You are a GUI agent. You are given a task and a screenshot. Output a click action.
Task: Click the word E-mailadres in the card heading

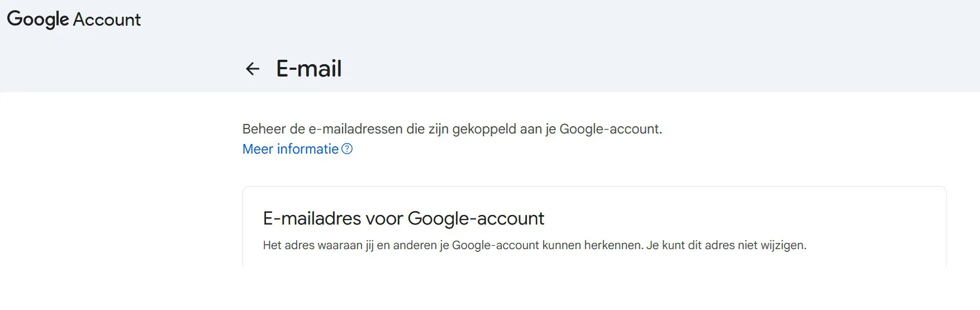coord(312,218)
